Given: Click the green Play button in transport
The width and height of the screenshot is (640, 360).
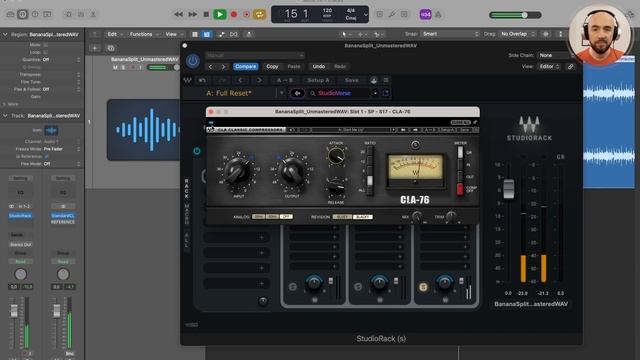Looking at the screenshot, I should (x=220, y=14).
